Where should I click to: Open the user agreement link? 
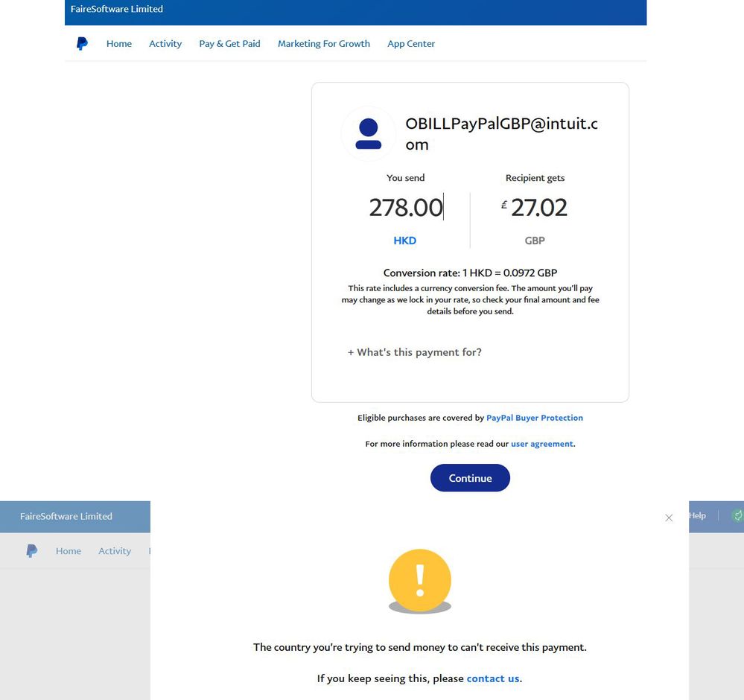pyautogui.click(x=542, y=444)
